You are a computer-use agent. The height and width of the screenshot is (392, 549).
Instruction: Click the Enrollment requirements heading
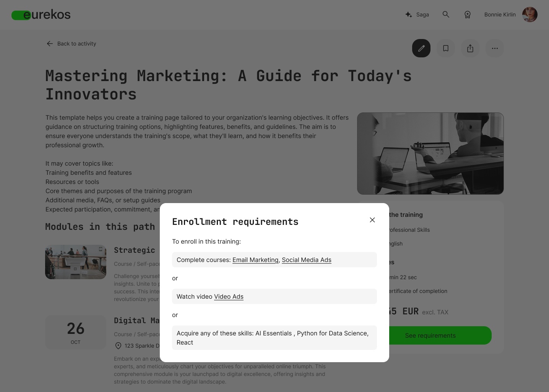(x=235, y=222)
